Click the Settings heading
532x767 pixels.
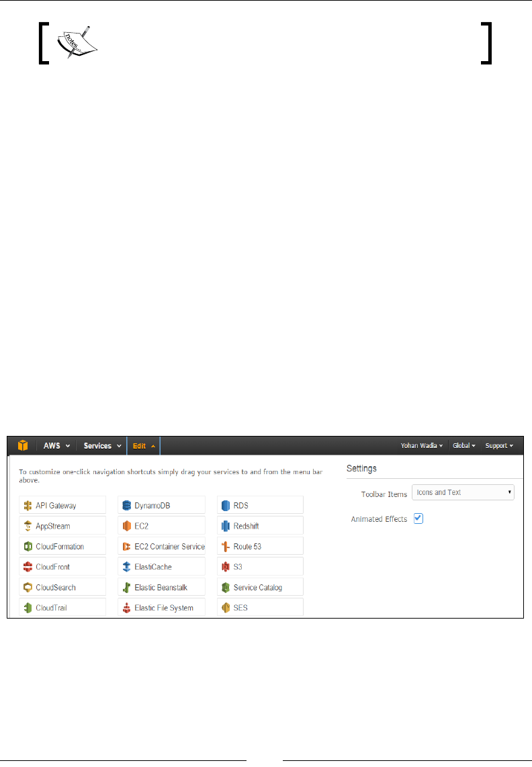[361, 469]
